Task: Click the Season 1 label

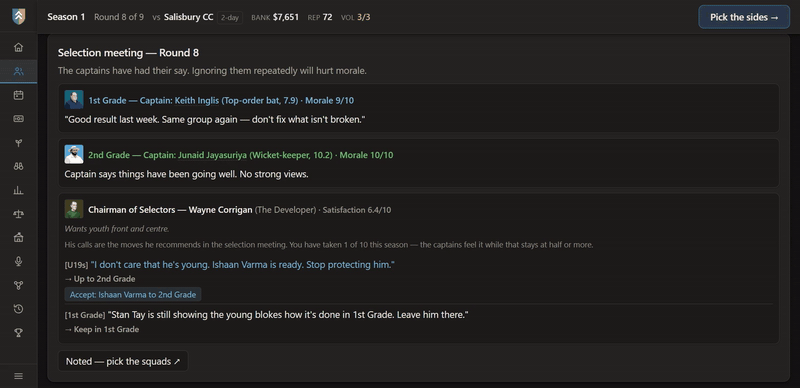Action: click(66, 17)
